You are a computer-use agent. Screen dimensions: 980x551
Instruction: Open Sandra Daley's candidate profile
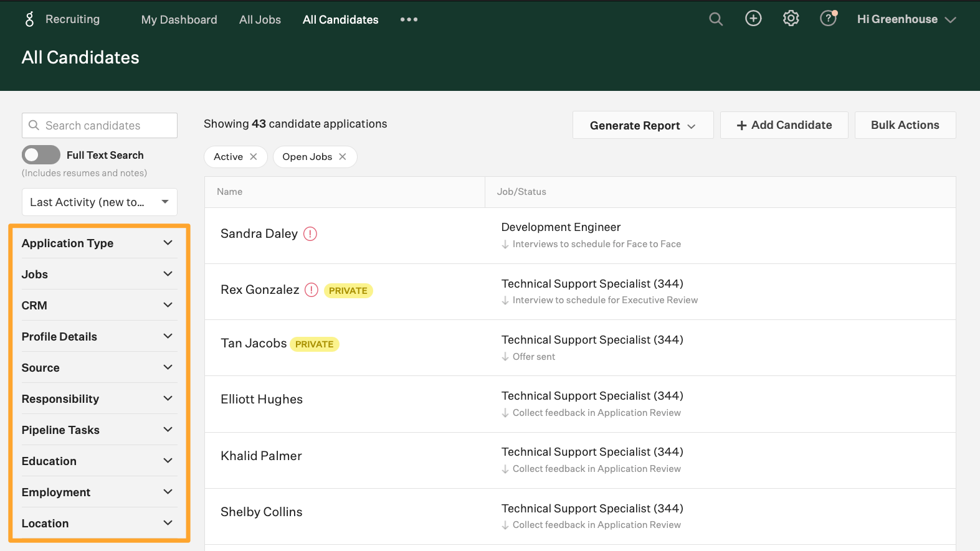259,234
